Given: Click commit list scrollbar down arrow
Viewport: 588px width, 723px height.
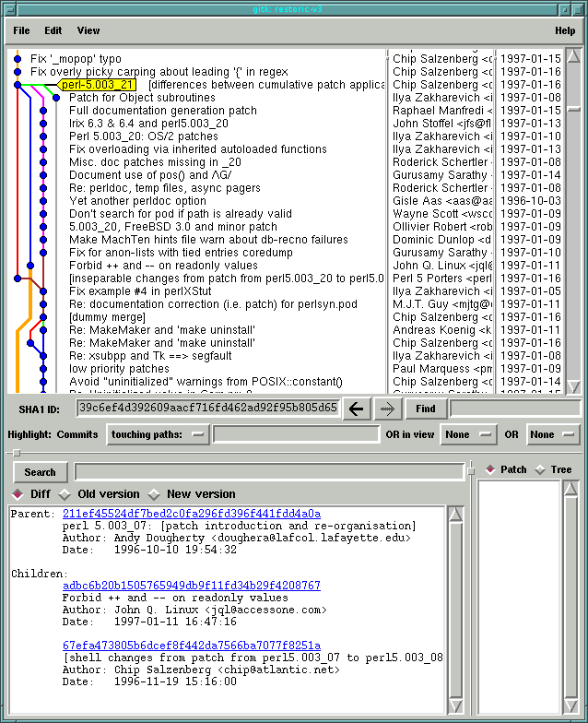Looking at the screenshot, I should [573, 386].
